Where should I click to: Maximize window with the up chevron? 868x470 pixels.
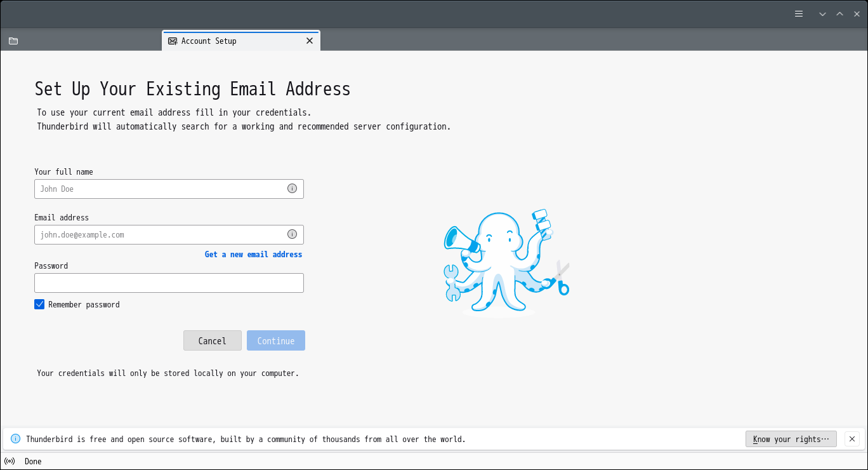click(839, 14)
